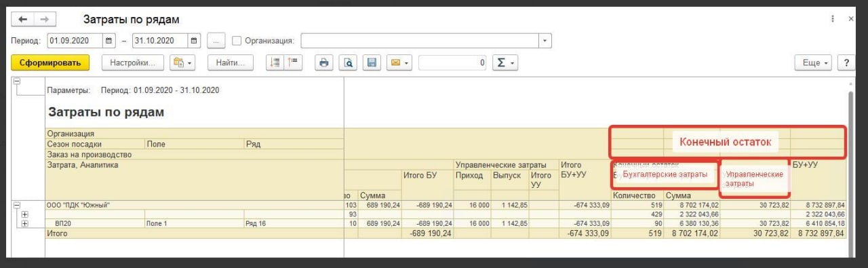Click the Сезон посадки header cell

pyautogui.click(x=95, y=144)
